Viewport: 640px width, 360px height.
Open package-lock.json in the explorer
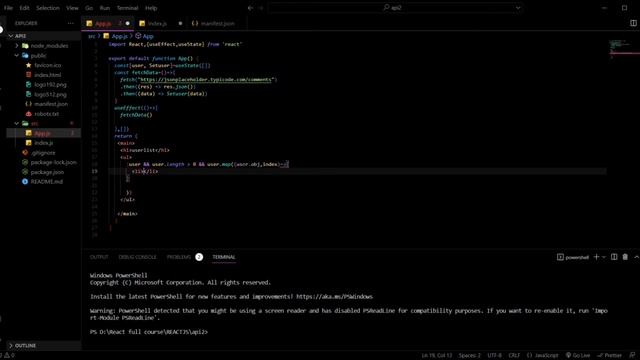(x=53, y=162)
